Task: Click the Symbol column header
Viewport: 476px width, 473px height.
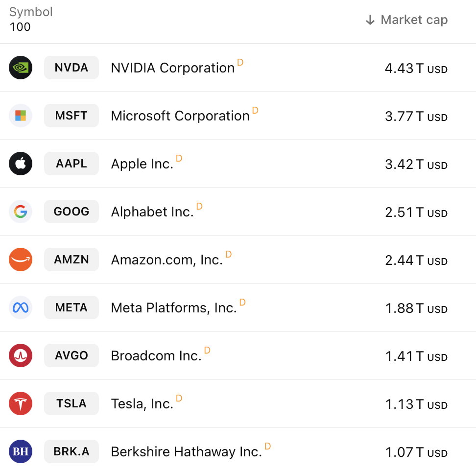Action: 31,12
